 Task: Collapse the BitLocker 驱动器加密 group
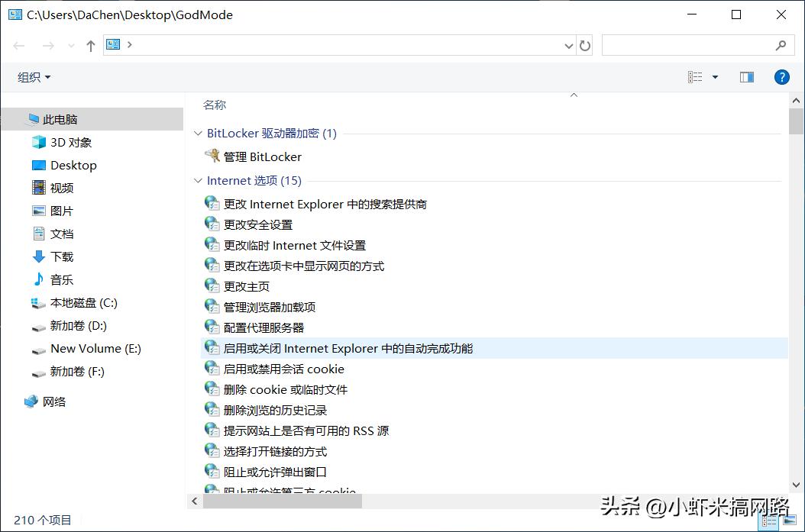(x=197, y=133)
